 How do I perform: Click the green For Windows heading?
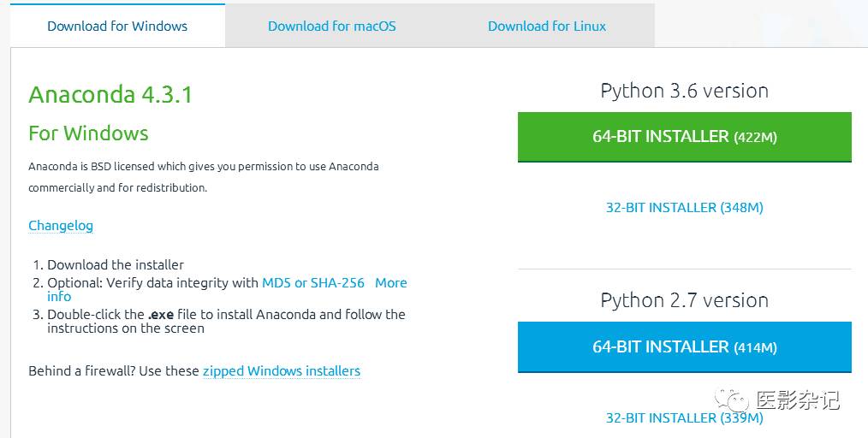88,133
